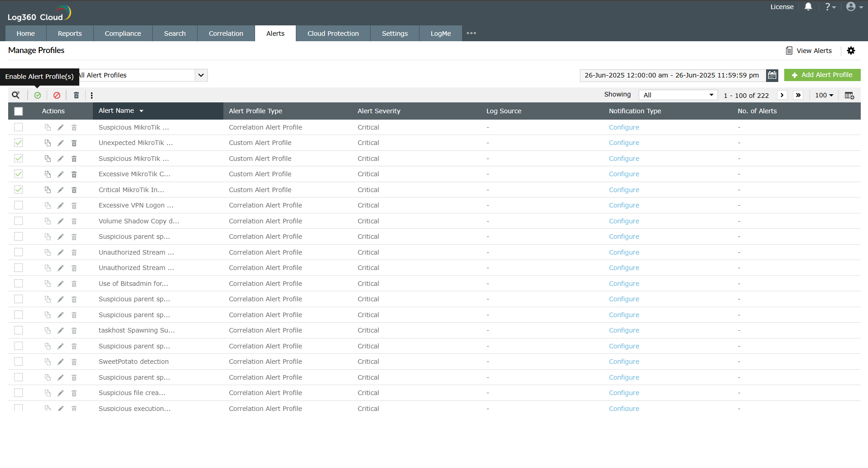Screen dimensions: 868x468
Task: Open the calendar date picker icon
Action: [x=772, y=75]
